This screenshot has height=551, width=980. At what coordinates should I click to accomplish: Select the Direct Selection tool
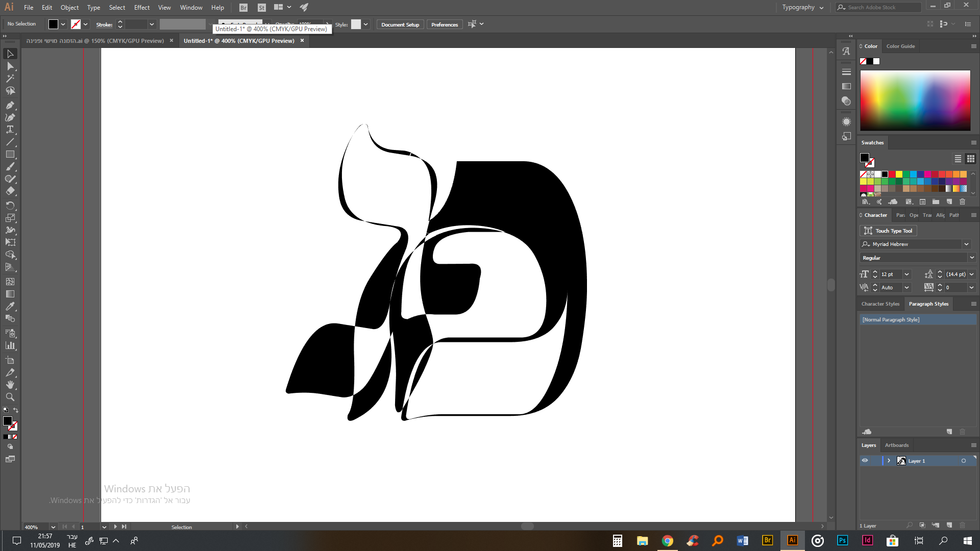click(x=10, y=66)
